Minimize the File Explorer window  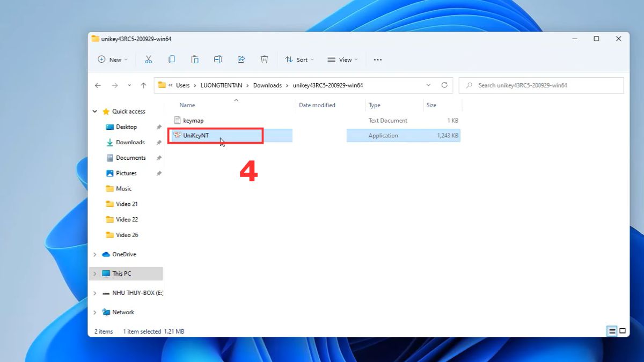pos(575,39)
